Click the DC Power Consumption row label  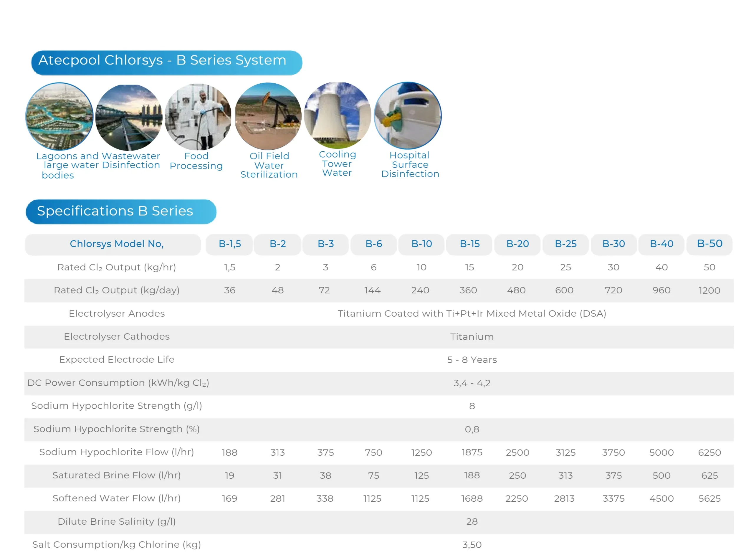coord(118,383)
